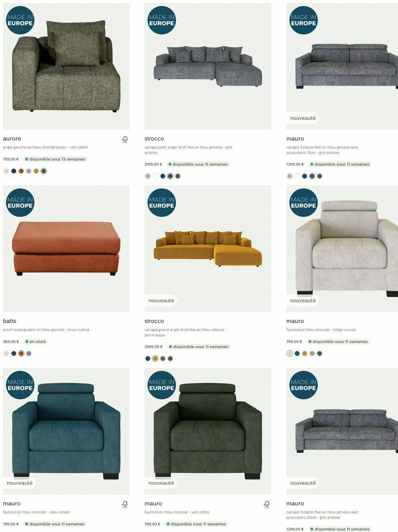The height and width of the screenshot is (532, 398).
Task: Click the FSC icon next to aurore
Action: pyautogui.click(x=125, y=139)
